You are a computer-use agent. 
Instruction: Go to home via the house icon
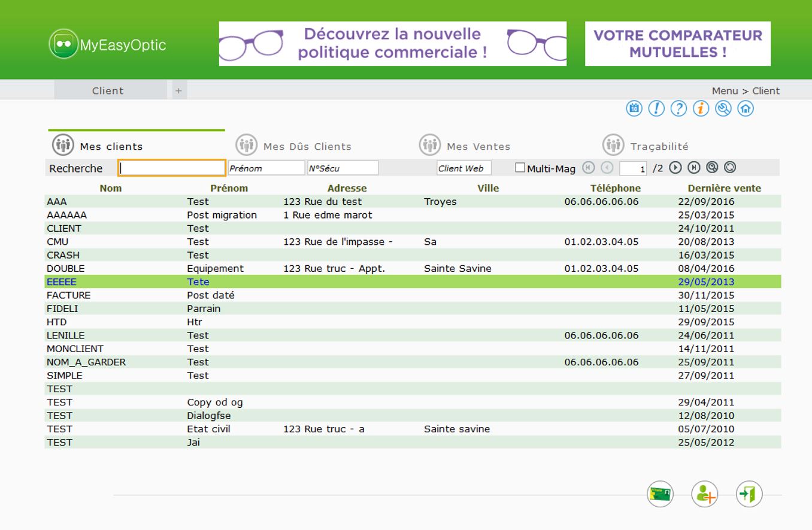[746, 108]
